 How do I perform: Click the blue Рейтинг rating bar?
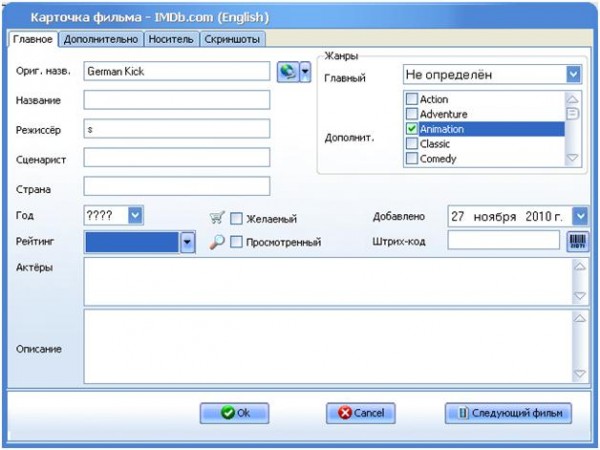(132, 242)
